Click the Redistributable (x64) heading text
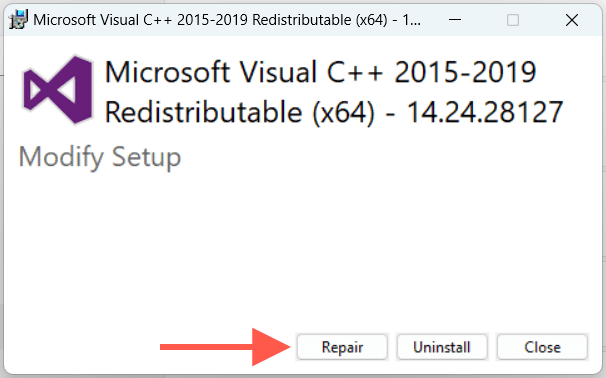The height and width of the screenshot is (378, 606). 240,112
